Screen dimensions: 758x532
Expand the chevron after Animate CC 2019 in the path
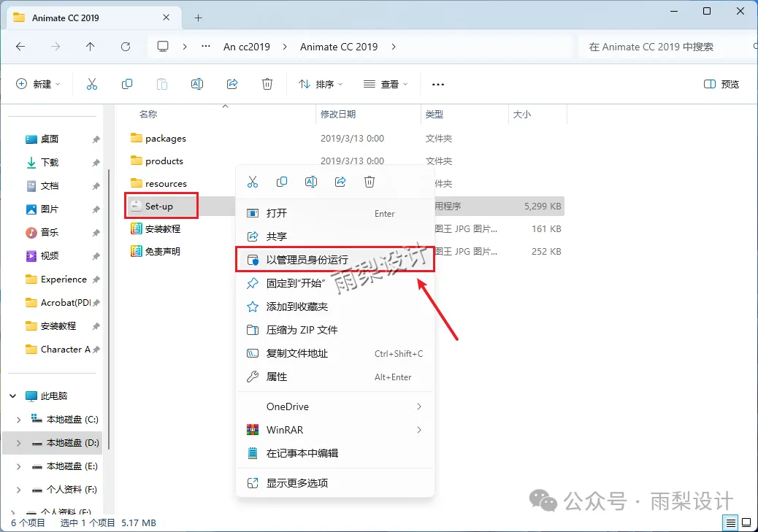(394, 47)
